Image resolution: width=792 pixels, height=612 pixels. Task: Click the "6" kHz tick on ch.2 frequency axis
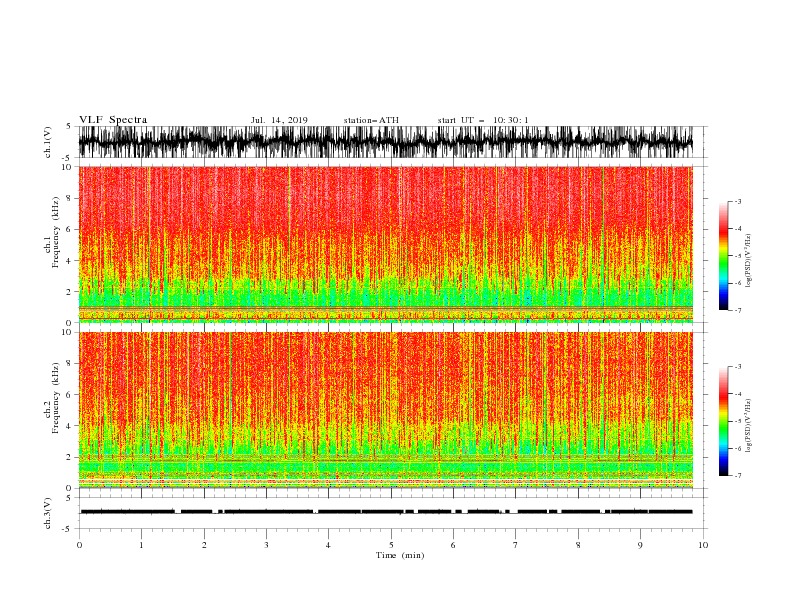(69, 395)
